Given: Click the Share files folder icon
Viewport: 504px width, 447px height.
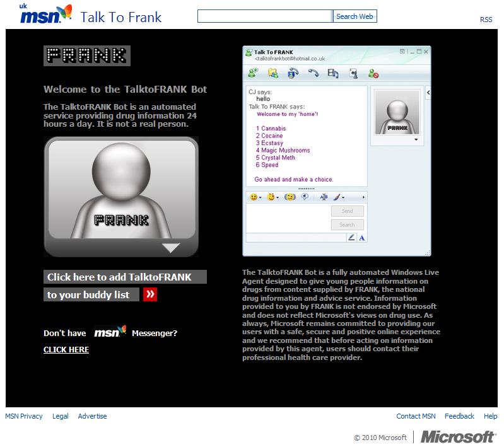Looking at the screenshot, I should coord(273,73).
